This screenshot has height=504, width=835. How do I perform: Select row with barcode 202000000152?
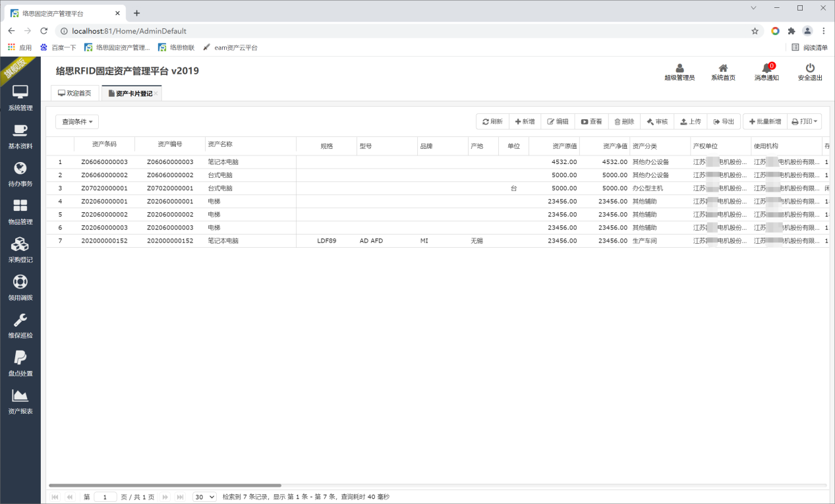tap(438, 241)
